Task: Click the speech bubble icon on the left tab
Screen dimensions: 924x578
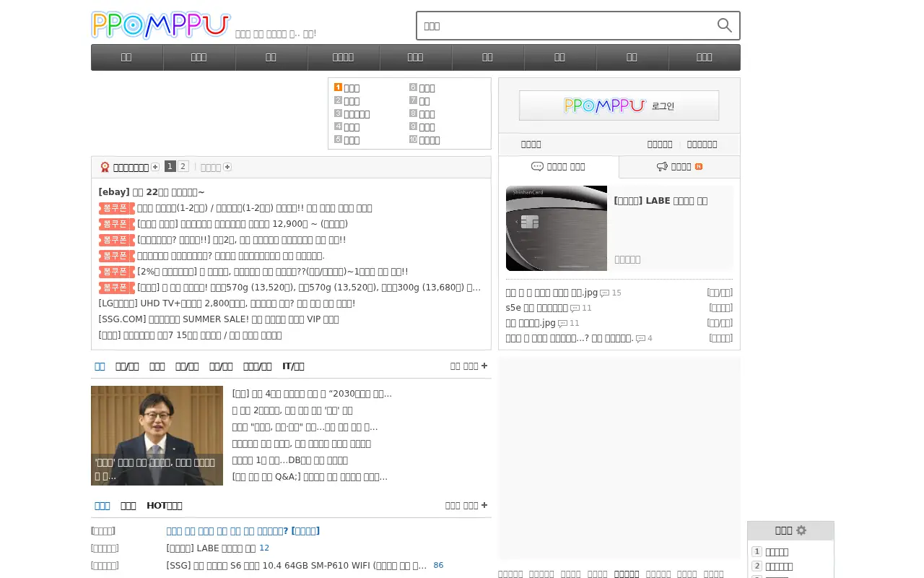Action: (537, 167)
